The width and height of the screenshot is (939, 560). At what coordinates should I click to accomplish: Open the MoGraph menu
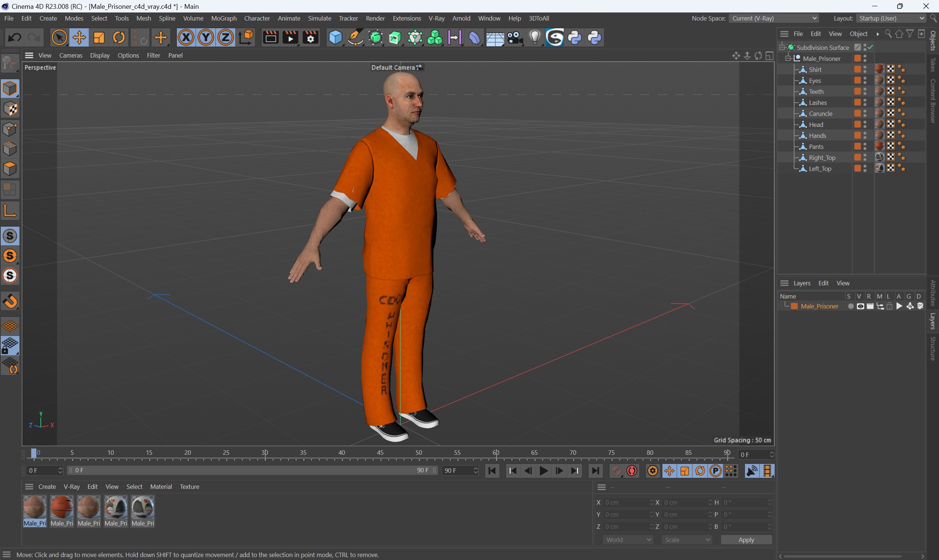click(x=223, y=18)
